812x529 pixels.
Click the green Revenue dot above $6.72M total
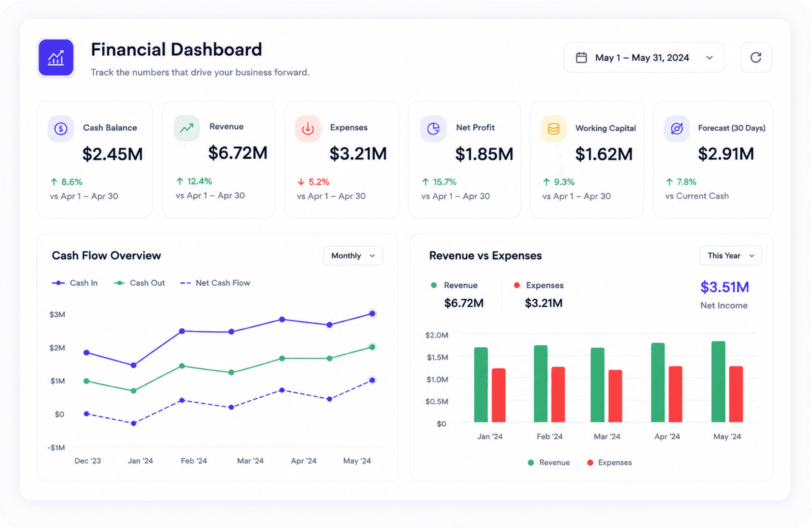[433, 285]
